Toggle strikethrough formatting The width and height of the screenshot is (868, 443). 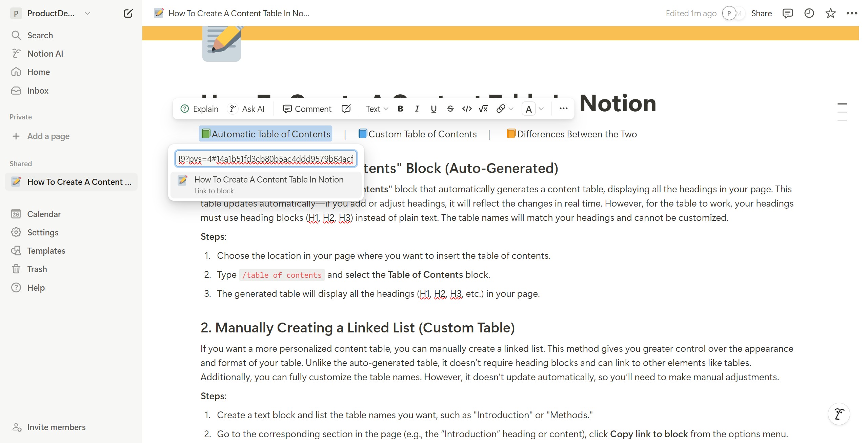450,109
